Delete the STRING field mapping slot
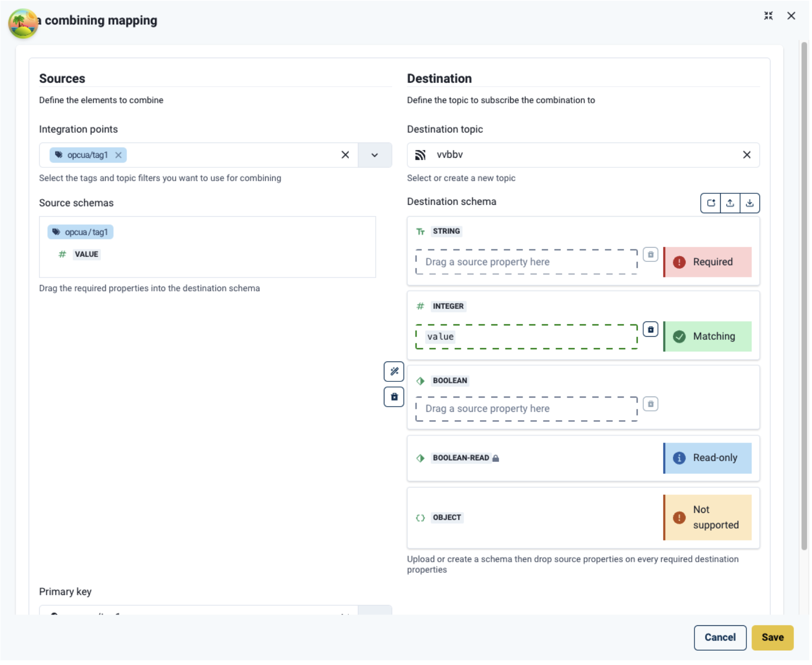Screen dimensions: 812x665 point(651,255)
